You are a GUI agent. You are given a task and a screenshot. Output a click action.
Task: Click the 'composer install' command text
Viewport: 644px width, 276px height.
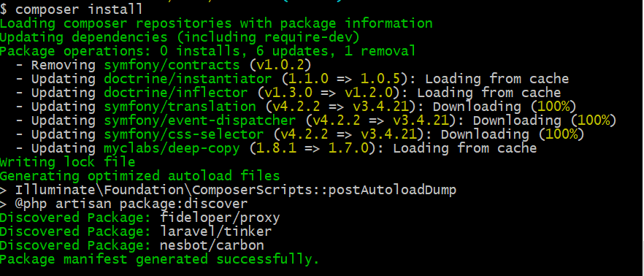point(80,9)
